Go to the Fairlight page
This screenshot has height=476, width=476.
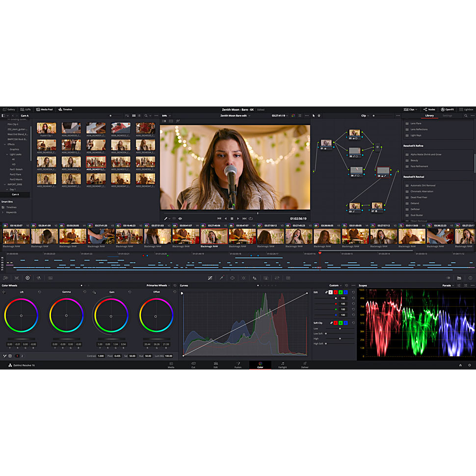coord(283,365)
